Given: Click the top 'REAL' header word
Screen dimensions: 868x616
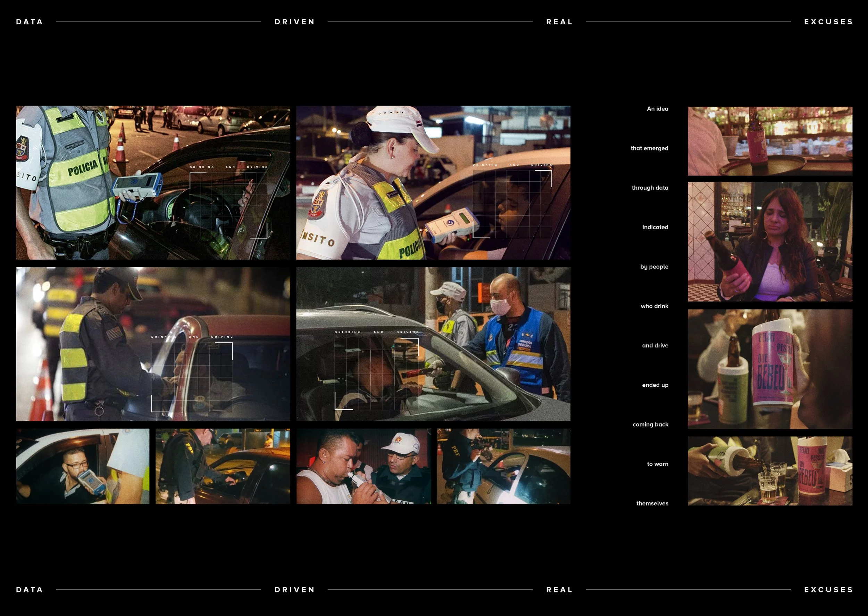Looking at the screenshot, I should point(559,22).
